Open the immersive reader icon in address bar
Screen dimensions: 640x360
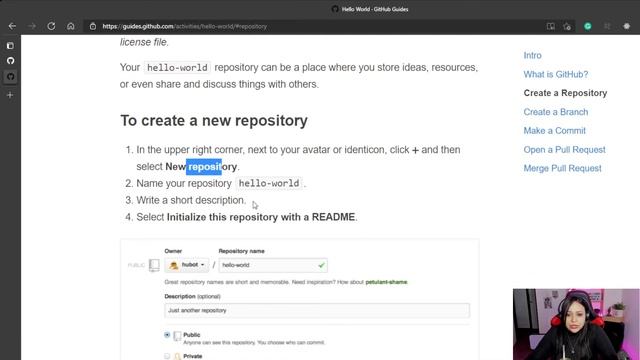tap(551, 26)
